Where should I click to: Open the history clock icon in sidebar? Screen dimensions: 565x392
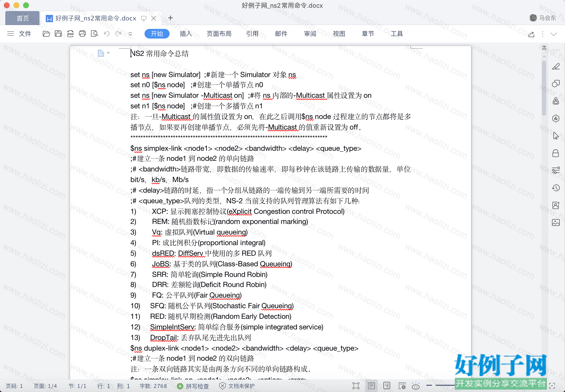[556, 188]
